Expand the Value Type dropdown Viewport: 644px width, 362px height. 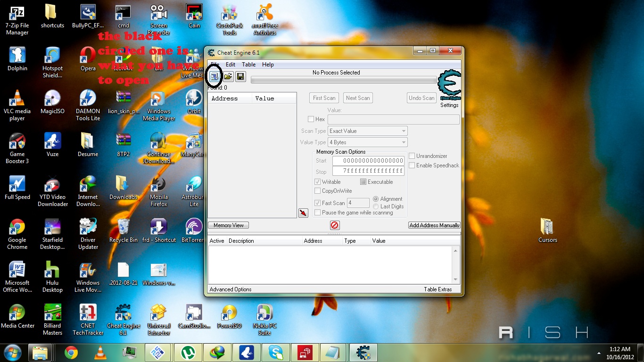pos(367,142)
